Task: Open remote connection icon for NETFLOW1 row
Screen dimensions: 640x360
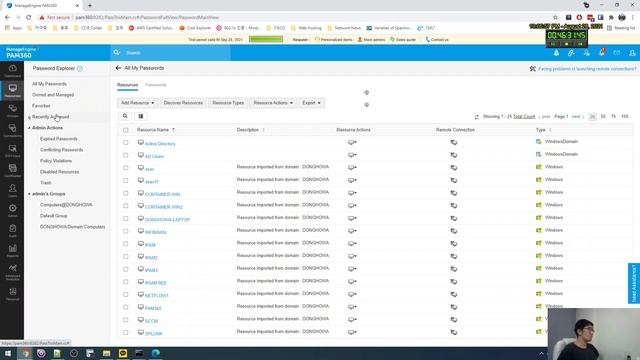Action: pyautogui.click(x=453, y=294)
